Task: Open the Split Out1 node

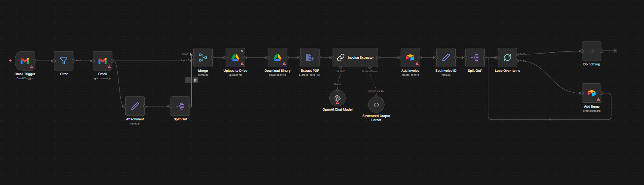Action: pos(475,58)
